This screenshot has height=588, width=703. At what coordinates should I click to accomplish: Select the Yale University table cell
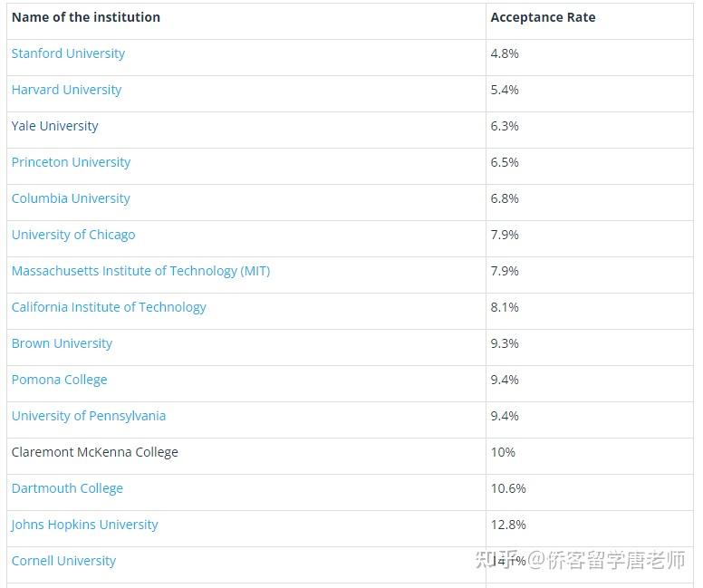54,126
